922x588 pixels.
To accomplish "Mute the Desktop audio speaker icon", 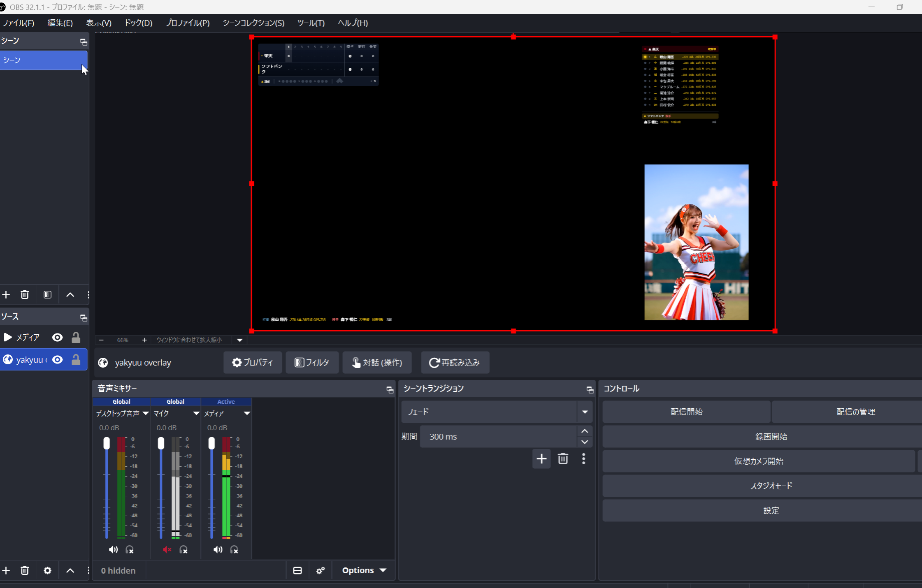I will tap(113, 550).
